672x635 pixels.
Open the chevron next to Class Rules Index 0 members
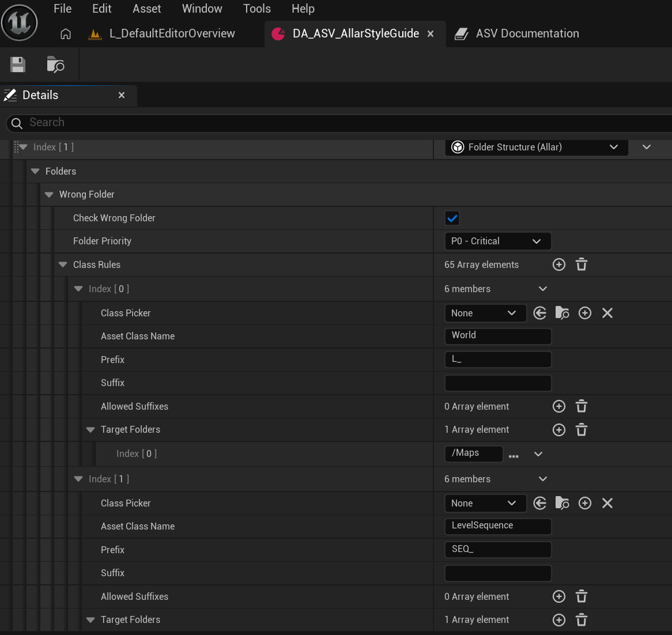pyautogui.click(x=542, y=289)
